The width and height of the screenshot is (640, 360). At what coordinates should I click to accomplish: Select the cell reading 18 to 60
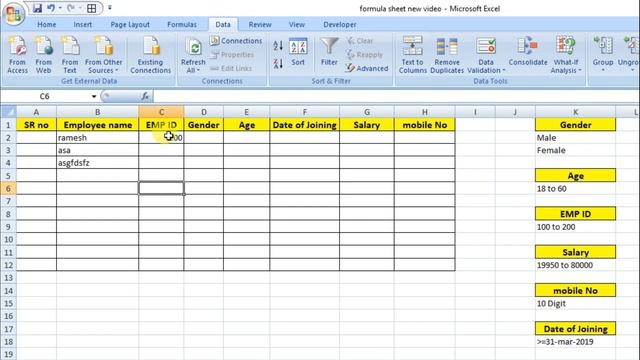pyautogui.click(x=576, y=189)
